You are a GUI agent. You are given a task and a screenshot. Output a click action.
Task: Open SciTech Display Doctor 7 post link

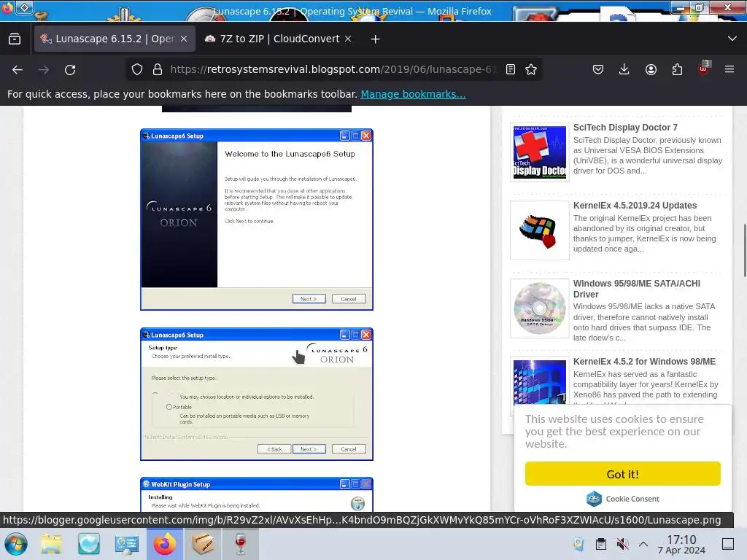click(x=625, y=128)
